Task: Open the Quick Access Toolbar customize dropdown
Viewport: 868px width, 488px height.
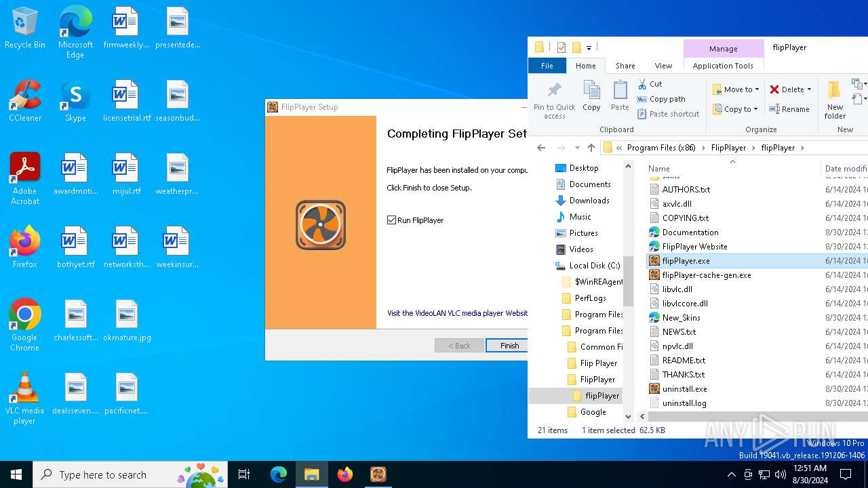Action: pos(589,47)
